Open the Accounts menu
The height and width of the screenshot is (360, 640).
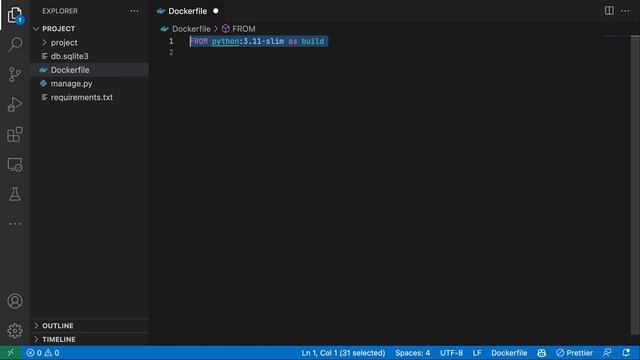(x=15, y=301)
